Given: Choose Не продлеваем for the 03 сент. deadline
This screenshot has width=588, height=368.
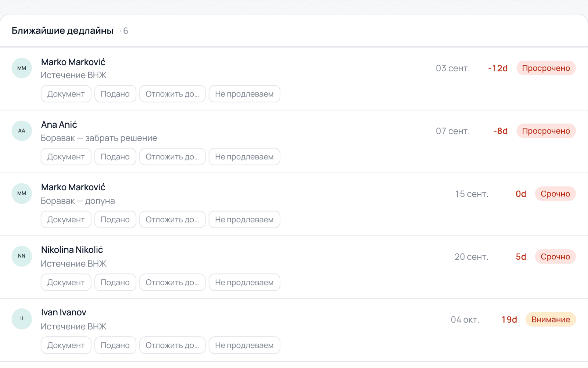Looking at the screenshot, I should pos(244,94).
